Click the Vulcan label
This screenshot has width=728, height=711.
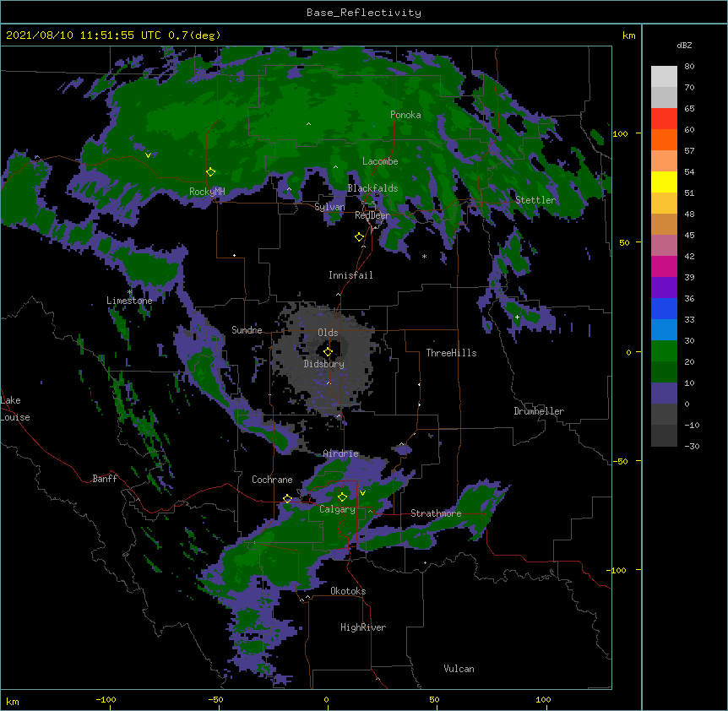(459, 669)
